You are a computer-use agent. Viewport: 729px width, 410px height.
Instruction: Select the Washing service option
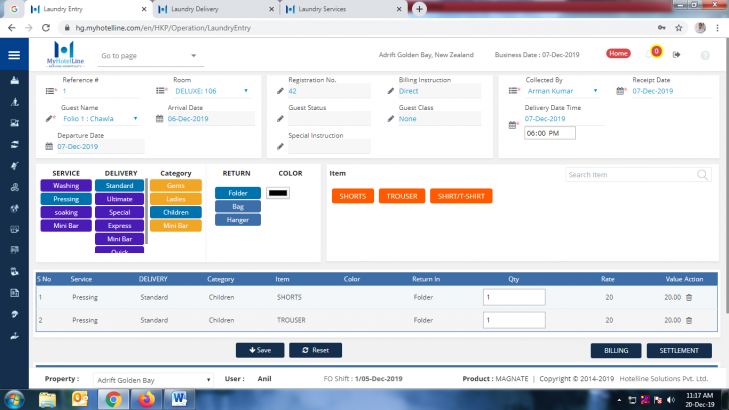pyautogui.click(x=66, y=185)
